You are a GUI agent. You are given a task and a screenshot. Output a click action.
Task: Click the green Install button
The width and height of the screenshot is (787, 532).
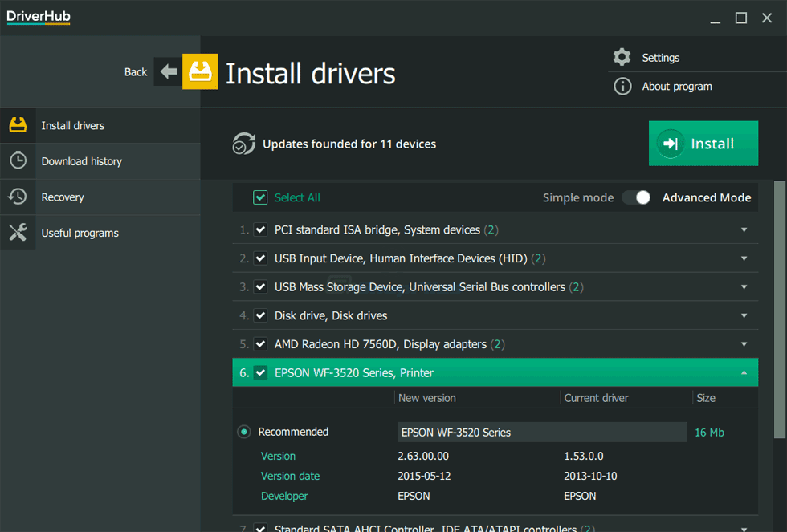click(x=703, y=144)
